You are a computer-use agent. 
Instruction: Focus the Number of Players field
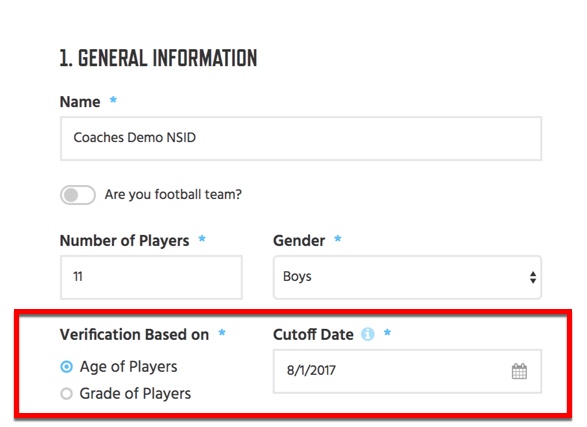[x=151, y=277]
